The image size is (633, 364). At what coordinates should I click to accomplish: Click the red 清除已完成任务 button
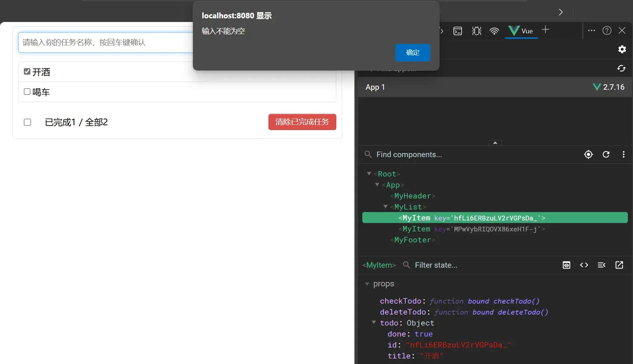[302, 122]
